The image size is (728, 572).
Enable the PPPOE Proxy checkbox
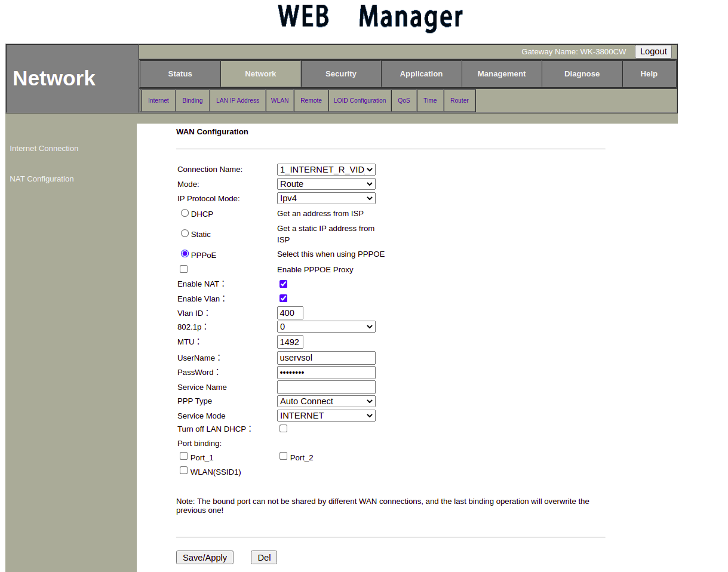pyautogui.click(x=183, y=269)
